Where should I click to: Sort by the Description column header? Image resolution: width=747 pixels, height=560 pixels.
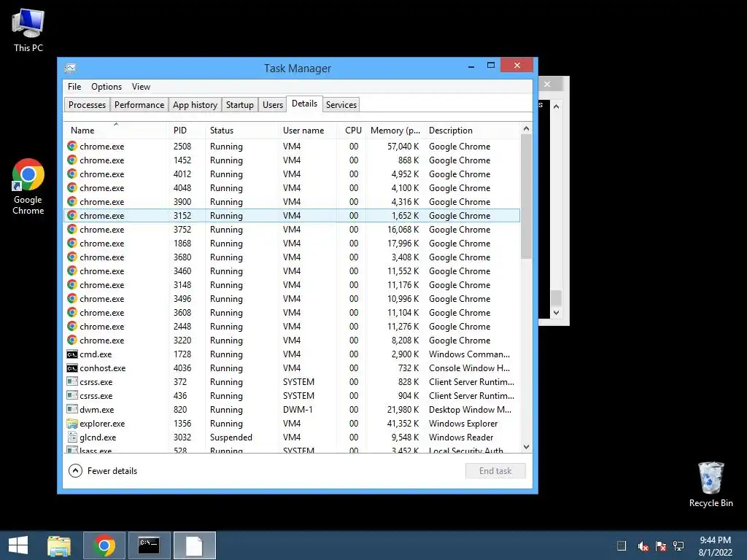pos(472,131)
